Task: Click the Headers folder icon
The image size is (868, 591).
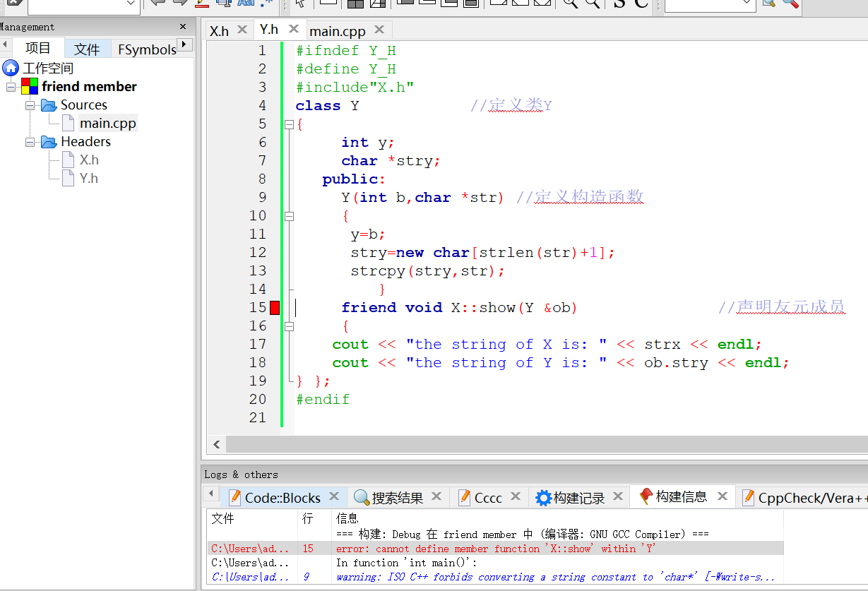Action: click(49, 142)
